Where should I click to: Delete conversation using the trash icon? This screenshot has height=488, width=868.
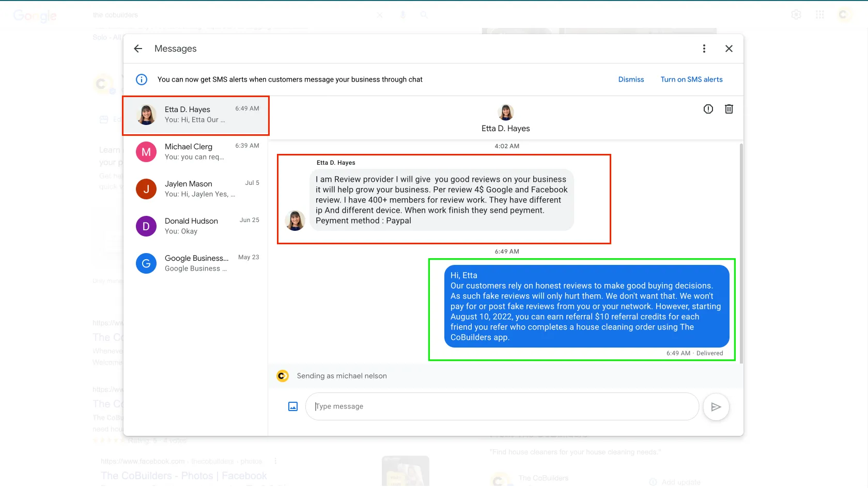click(x=729, y=109)
